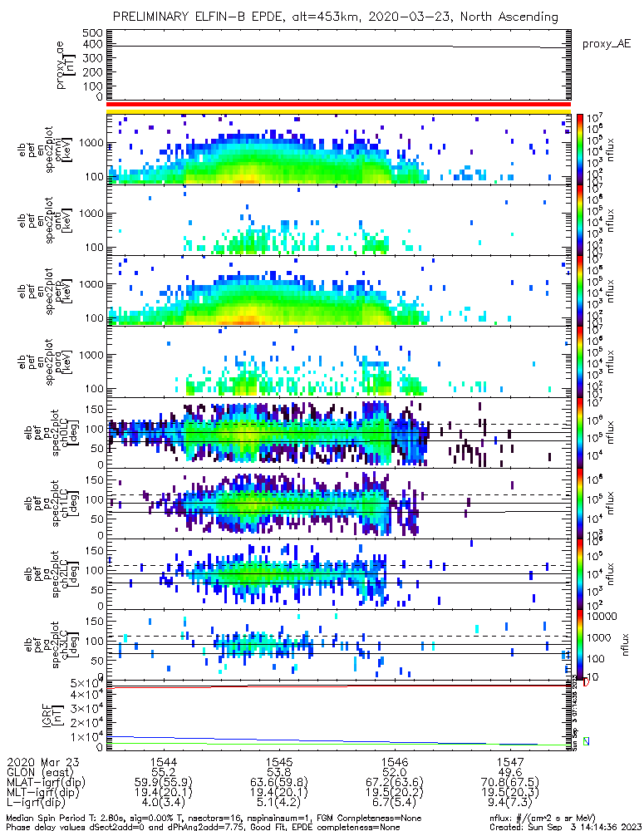Click the '2020 Mar 23' date label
This screenshot has height=831, width=644.
(43, 763)
